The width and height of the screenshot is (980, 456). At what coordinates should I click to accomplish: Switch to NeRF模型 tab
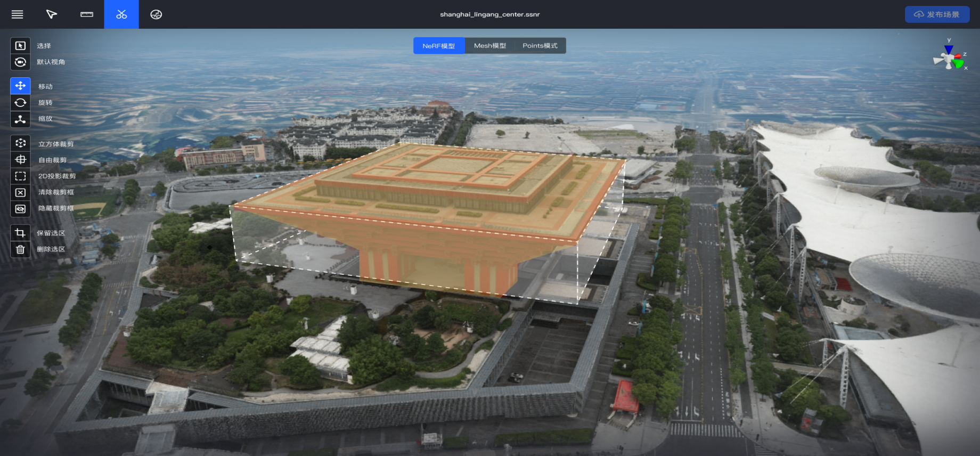point(439,46)
